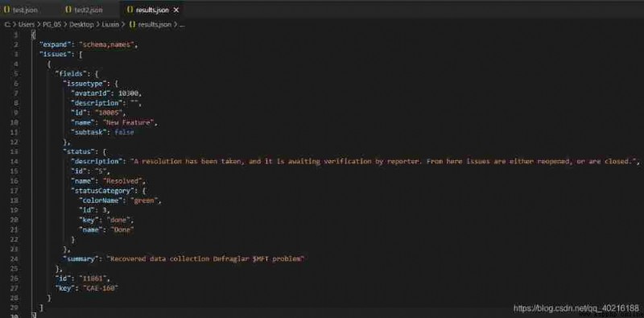Click line number 14 in the gutter
This screenshot has width=644, height=318.
[x=15, y=162]
